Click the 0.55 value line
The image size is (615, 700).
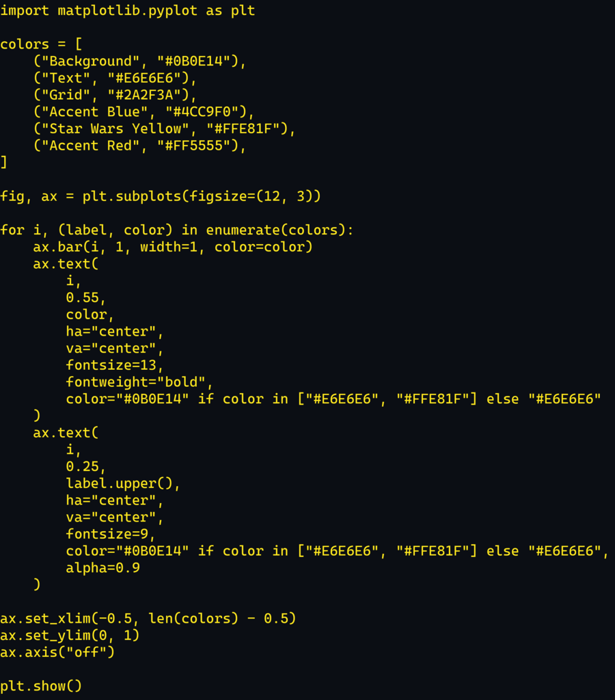tap(86, 298)
